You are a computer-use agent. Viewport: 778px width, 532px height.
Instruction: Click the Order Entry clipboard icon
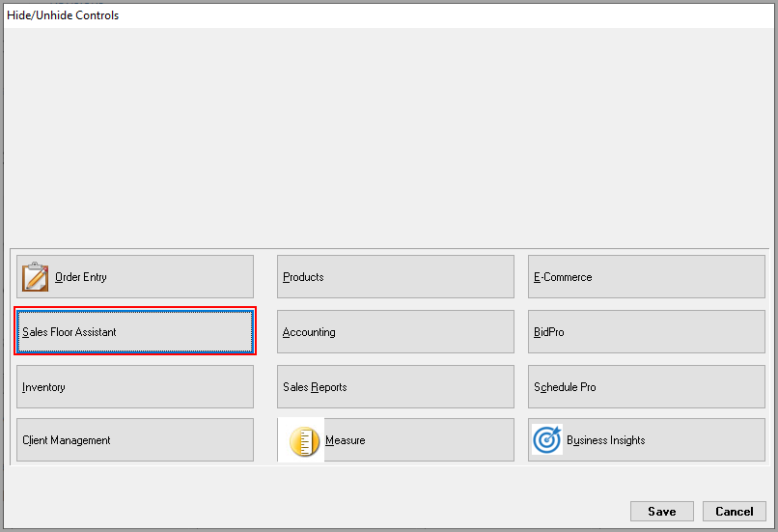35,276
